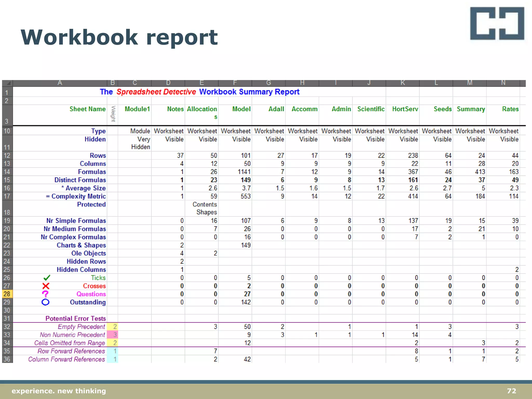The height and width of the screenshot is (399, 532).
Task: Select row 28 header
Action: coord(7,294)
